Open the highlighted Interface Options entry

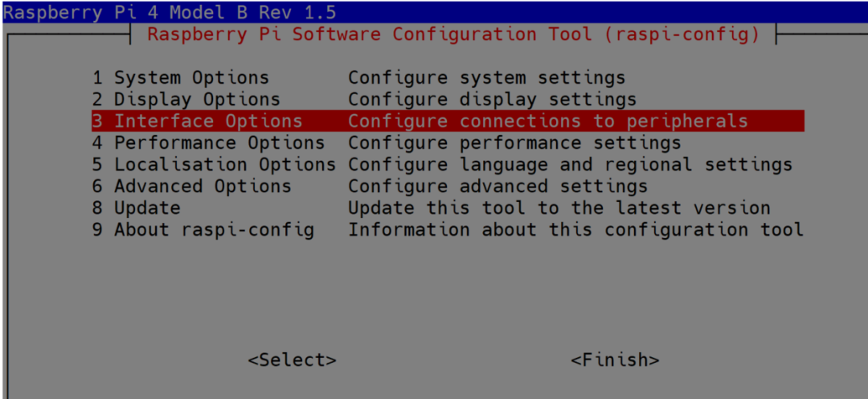(197, 121)
